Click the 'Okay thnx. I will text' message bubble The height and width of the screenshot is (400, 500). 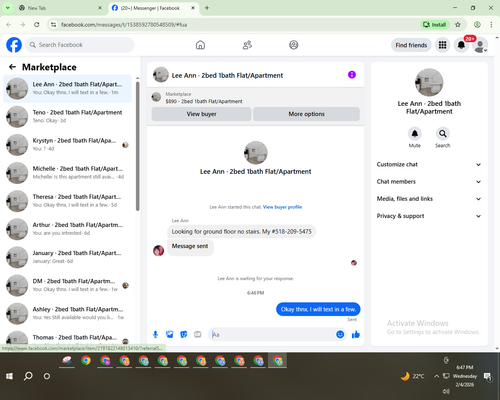[318, 309]
